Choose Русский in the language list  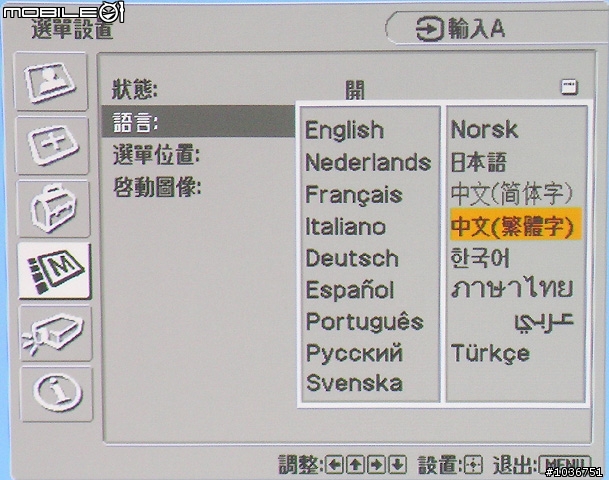(355, 353)
